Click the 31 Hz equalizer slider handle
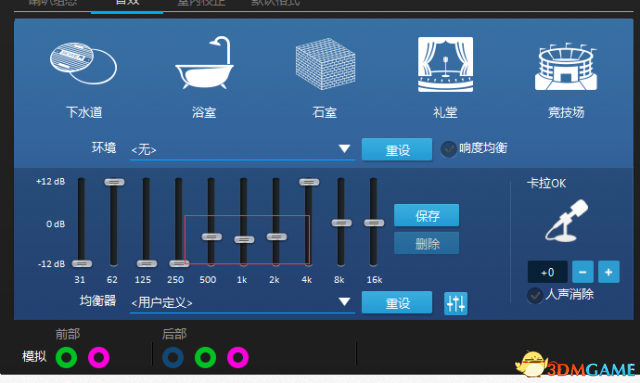 [x=82, y=264]
